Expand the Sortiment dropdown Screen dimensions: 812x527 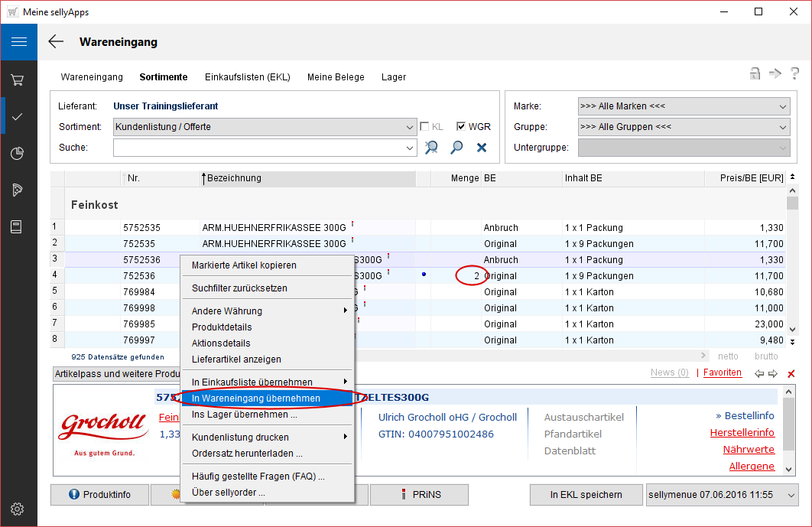click(x=410, y=127)
